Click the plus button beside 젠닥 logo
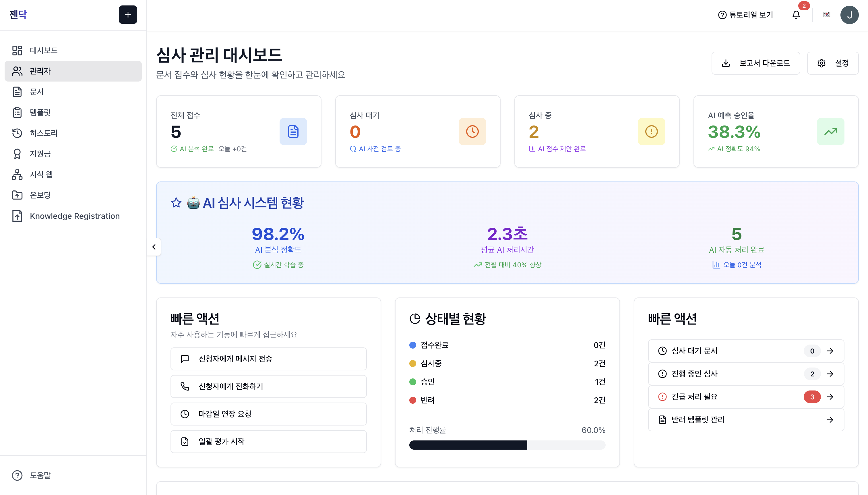The height and width of the screenshot is (495, 868). point(128,15)
